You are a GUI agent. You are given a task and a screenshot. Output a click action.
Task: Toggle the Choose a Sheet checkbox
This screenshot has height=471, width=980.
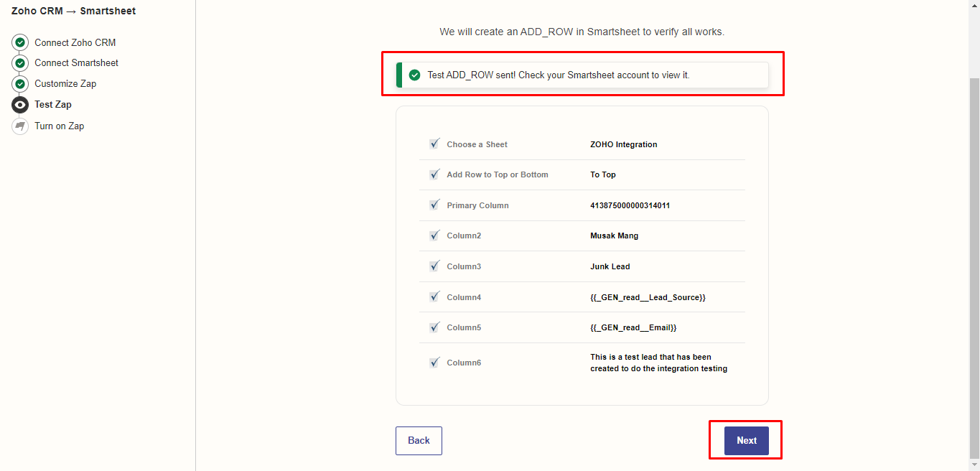[x=434, y=144]
